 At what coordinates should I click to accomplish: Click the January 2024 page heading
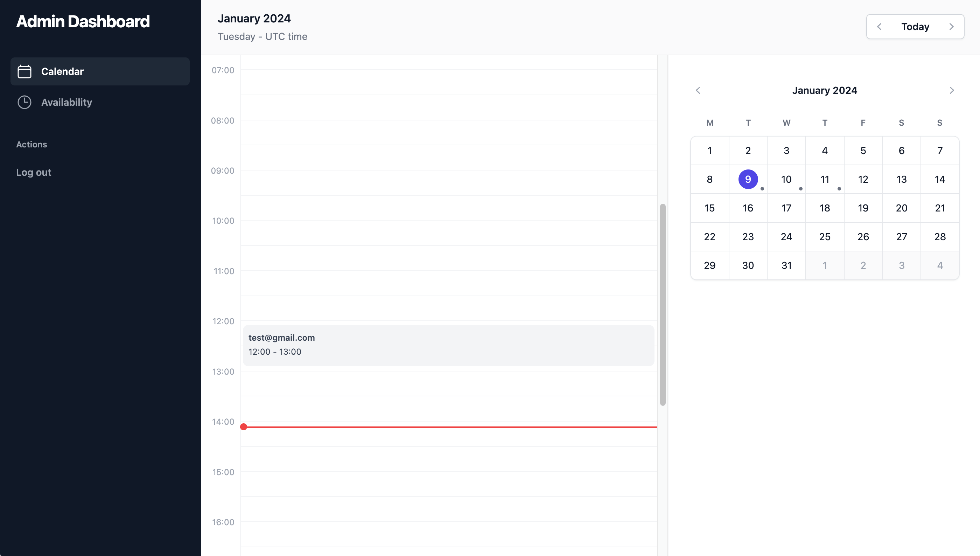coord(254,18)
